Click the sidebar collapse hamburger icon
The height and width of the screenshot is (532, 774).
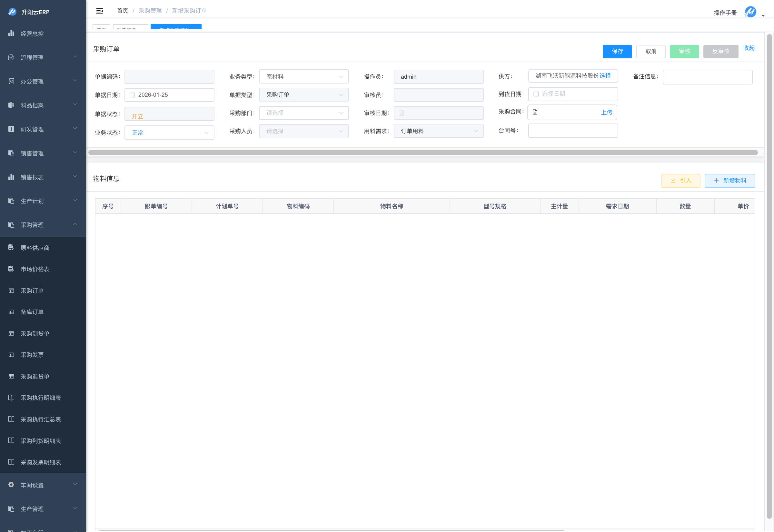[99, 11]
